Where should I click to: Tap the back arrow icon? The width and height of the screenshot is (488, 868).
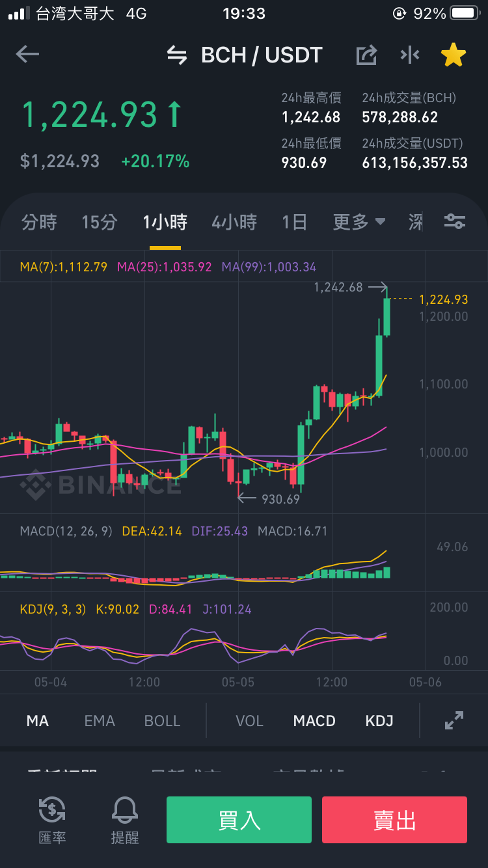(x=27, y=55)
